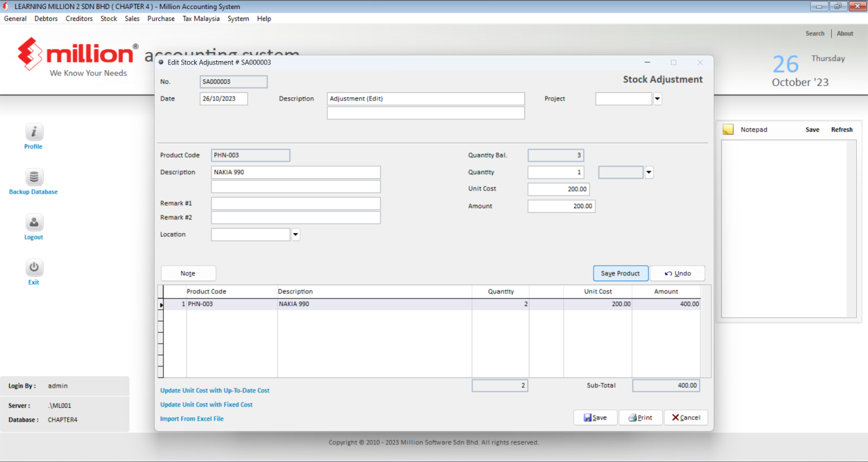Click Update Unit Cost with Fixed Cost
This screenshot has width=868, height=462.
tap(206, 405)
